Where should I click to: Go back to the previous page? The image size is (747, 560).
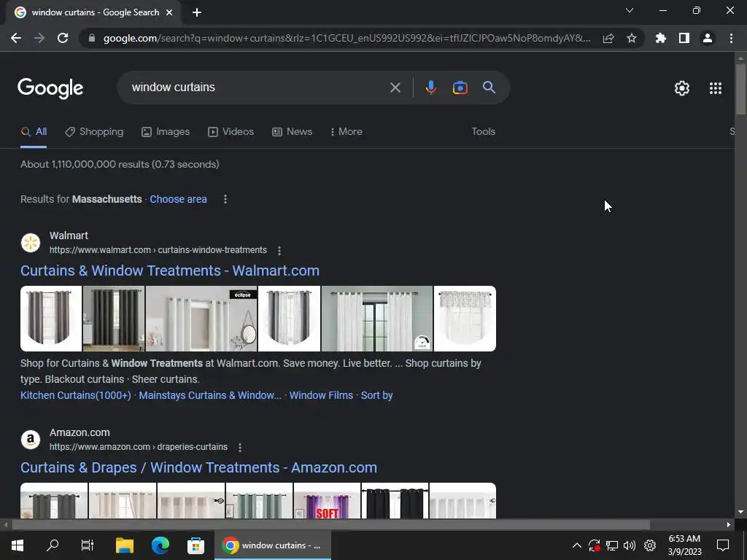pos(16,38)
